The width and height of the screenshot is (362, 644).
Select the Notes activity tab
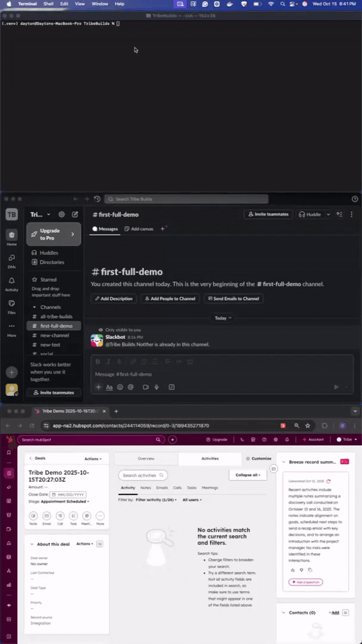(146, 487)
